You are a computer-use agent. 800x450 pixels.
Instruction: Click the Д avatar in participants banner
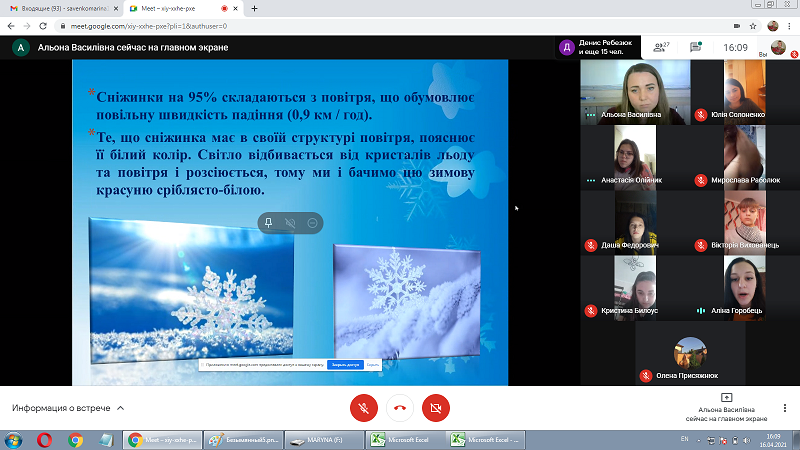point(566,47)
